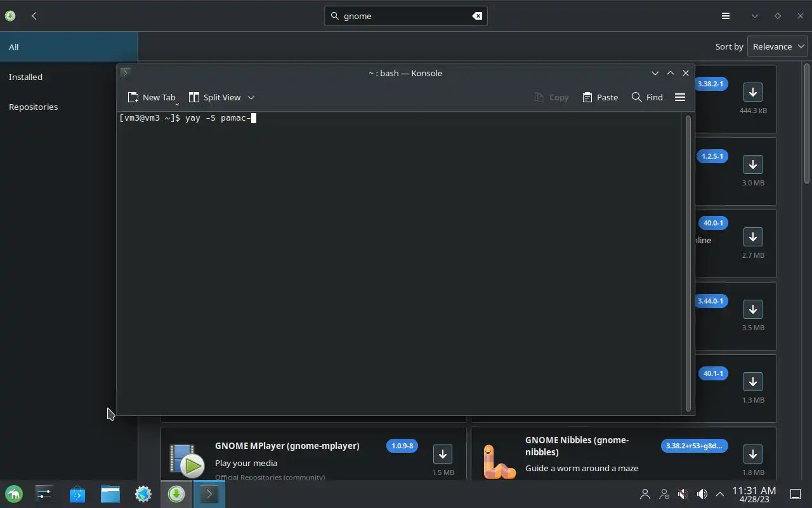Open Find in Konsole
The width and height of the screenshot is (812, 508).
647,97
